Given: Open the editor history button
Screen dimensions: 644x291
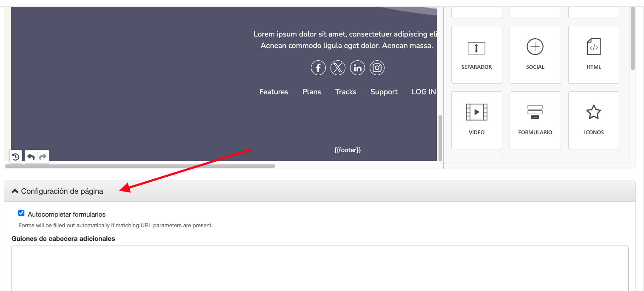Looking at the screenshot, I should pos(16,157).
